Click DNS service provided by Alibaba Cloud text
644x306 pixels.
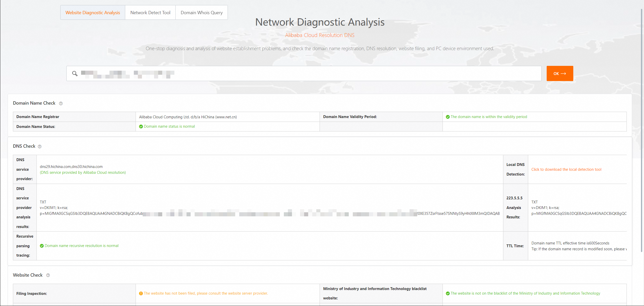click(x=83, y=173)
